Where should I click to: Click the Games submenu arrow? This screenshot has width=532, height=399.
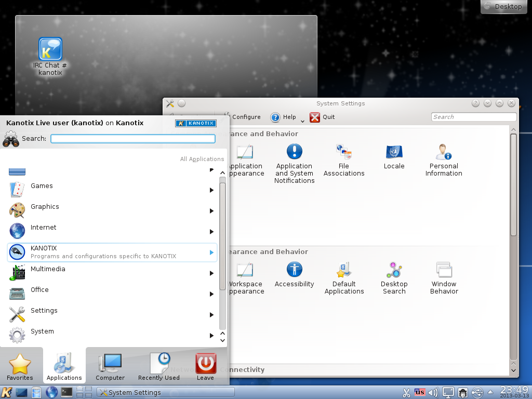coord(211,190)
